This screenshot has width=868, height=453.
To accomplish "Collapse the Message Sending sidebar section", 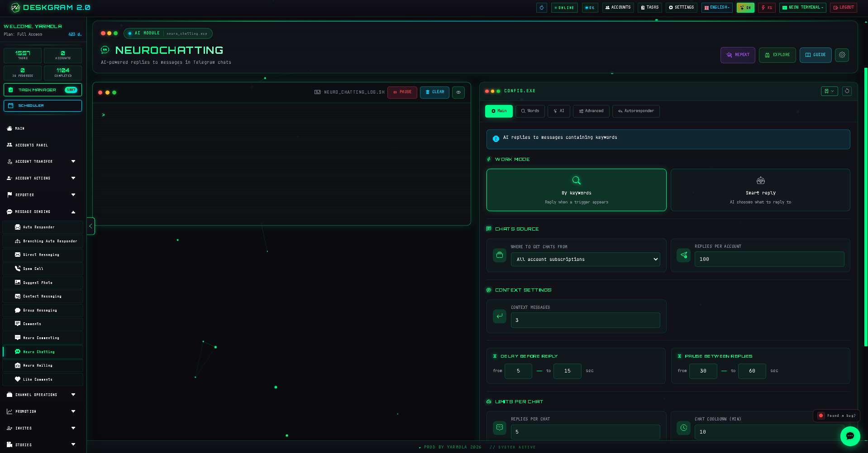I will point(43,212).
